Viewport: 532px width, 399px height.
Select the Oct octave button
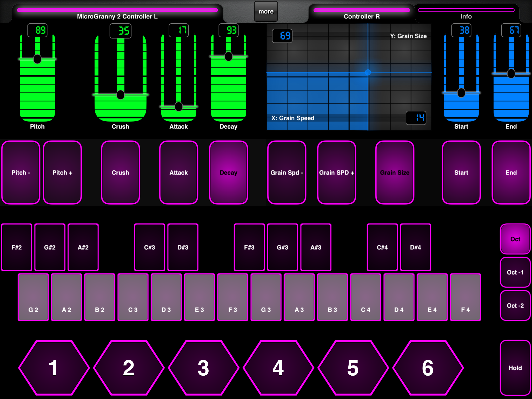(515, 239)
